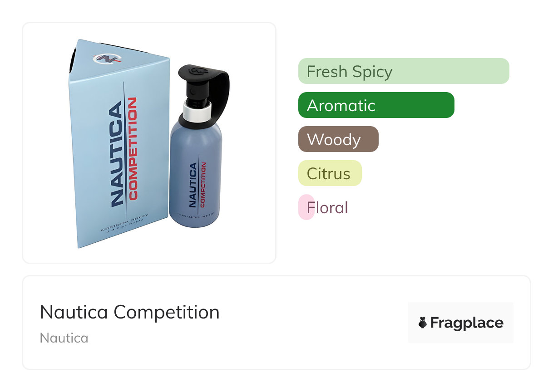Click the brown Woody accord bar
553x392 pixels.
coord(338,139)
